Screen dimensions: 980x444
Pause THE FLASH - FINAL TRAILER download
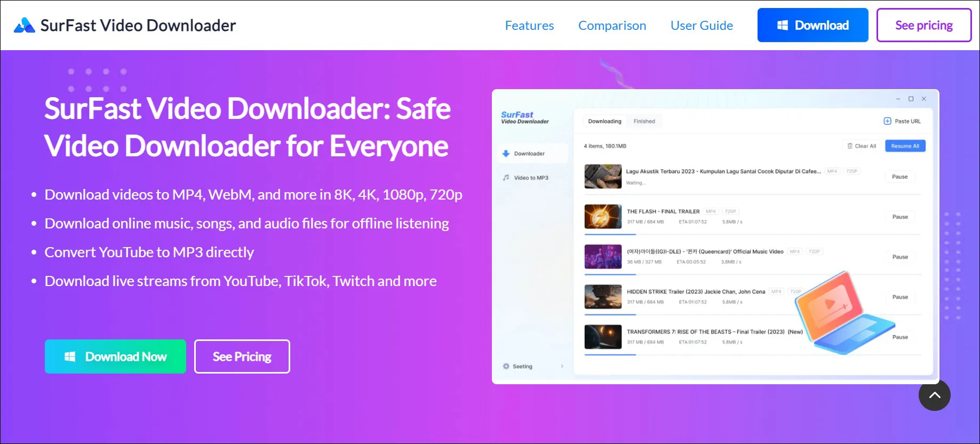(x=900, y=217)
